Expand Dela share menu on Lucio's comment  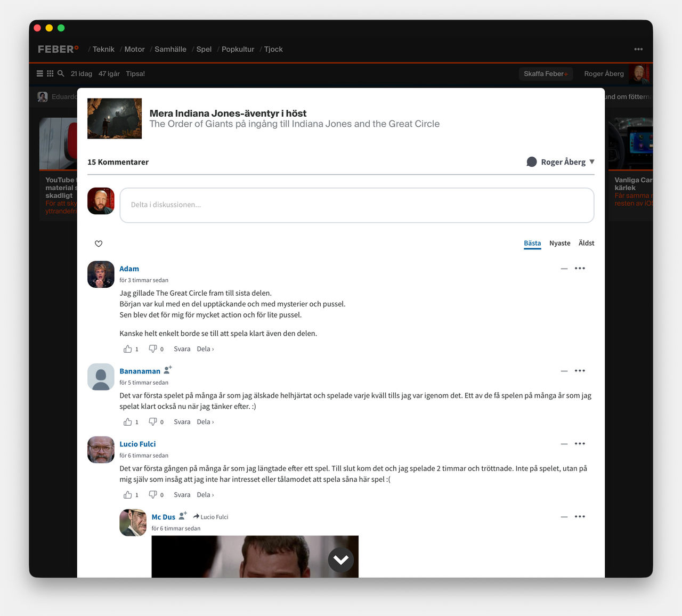pyautogui.click(x=205, y=495)
